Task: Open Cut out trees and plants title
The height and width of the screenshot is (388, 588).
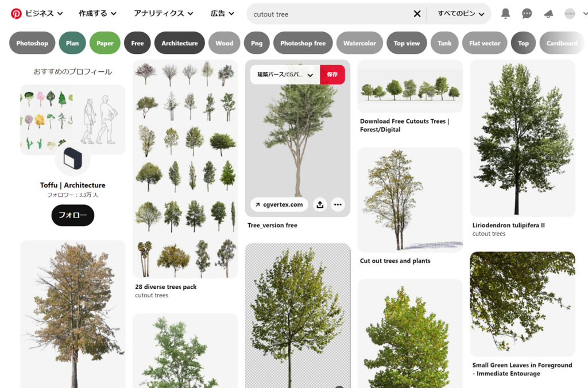Action: pyautogui.click(x=395, y=261)
